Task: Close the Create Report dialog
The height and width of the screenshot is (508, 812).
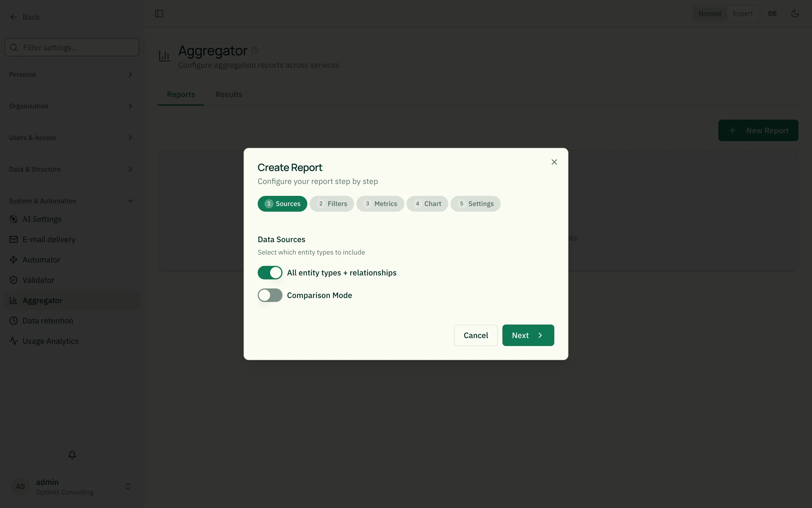Action: tap(554, 162)
